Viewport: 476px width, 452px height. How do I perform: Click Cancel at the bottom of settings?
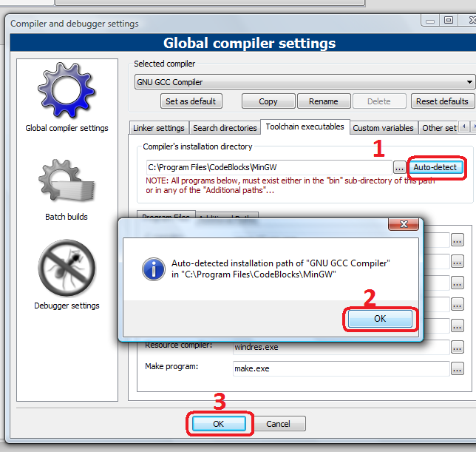(x=278, y=424)
